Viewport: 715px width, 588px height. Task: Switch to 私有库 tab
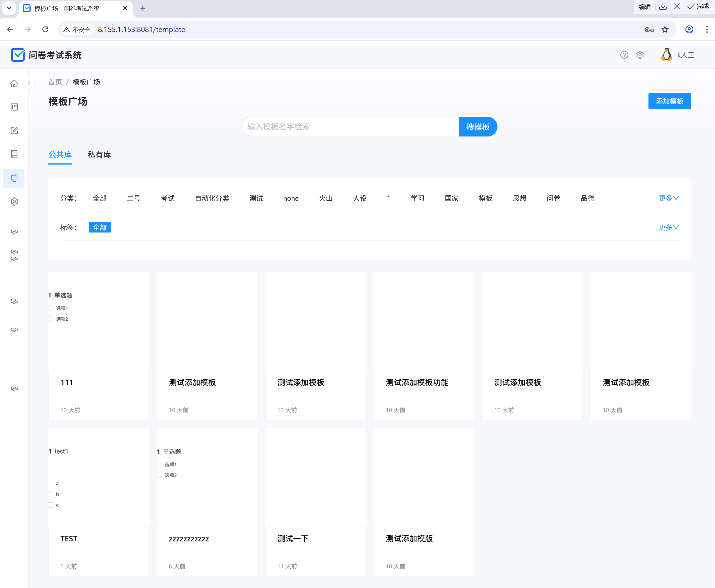[99, 155]
